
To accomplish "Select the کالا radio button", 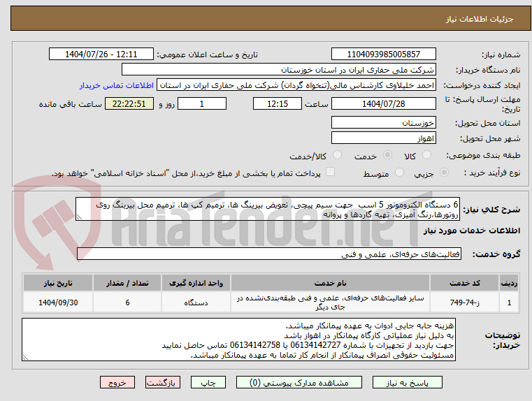I will click(x=426, y=155).
